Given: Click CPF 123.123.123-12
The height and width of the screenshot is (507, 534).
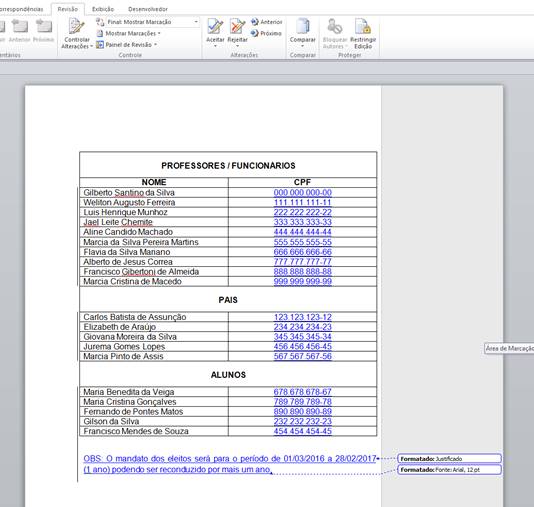Looking at the screenshot, I should (302, 317).
